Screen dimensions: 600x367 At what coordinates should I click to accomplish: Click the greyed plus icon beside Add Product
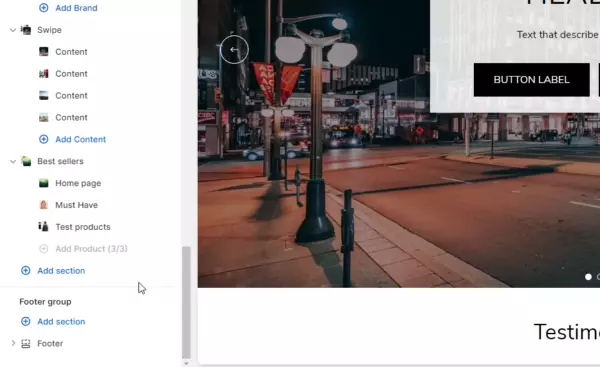tap(44, 249)
